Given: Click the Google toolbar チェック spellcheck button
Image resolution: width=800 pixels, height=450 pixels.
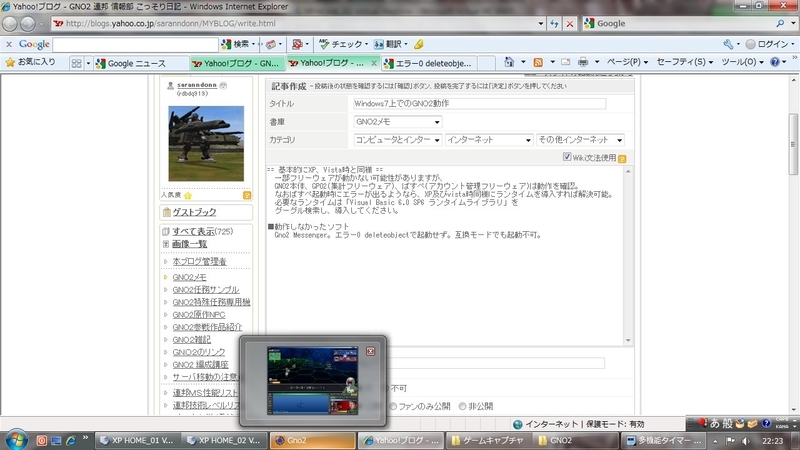Looking at the screenshot, I should [x=343, y=44].
